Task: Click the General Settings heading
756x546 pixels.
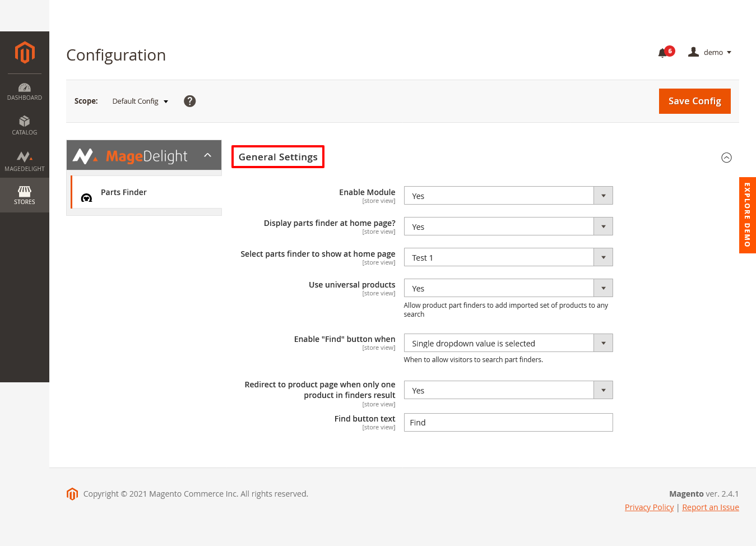Action: coord(278,157)
